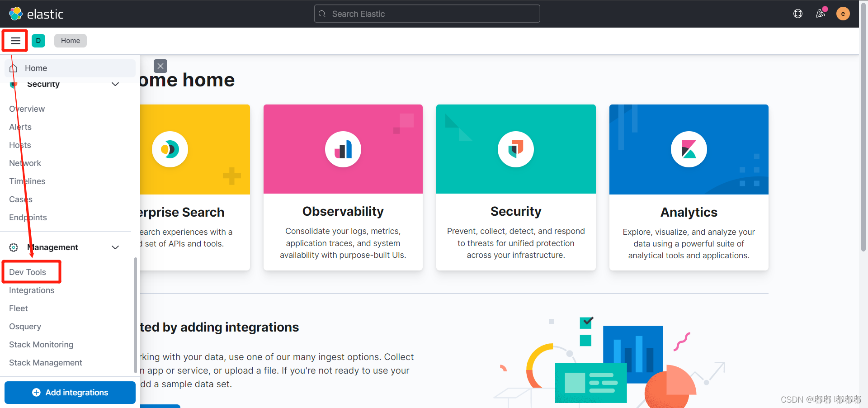Open the Enterprise Search card title

click(182, 212)
